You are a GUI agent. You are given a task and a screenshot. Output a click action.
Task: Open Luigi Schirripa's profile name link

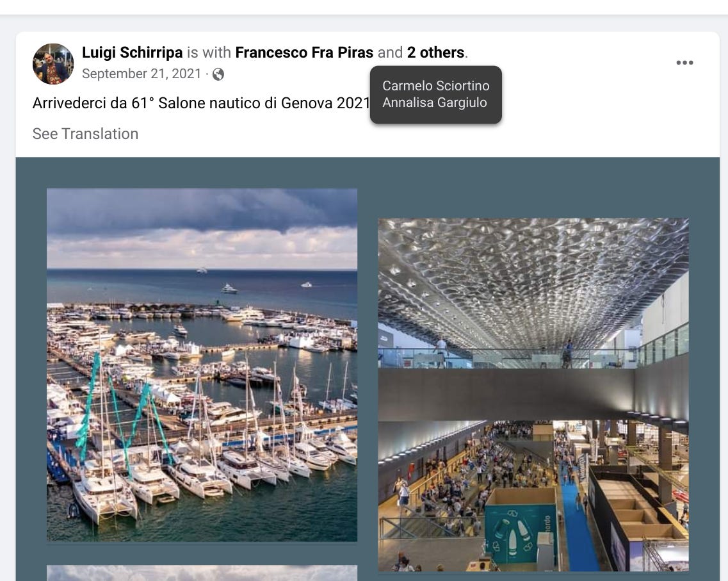click(133, 53)
